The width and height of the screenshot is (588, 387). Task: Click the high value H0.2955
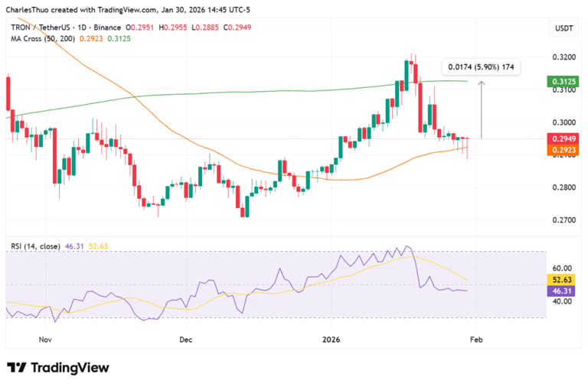(172, 28)
